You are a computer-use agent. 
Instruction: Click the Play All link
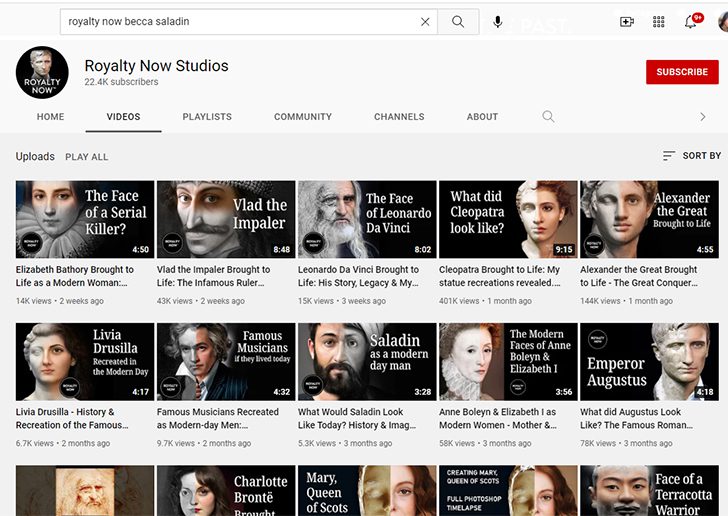point(87,157)
